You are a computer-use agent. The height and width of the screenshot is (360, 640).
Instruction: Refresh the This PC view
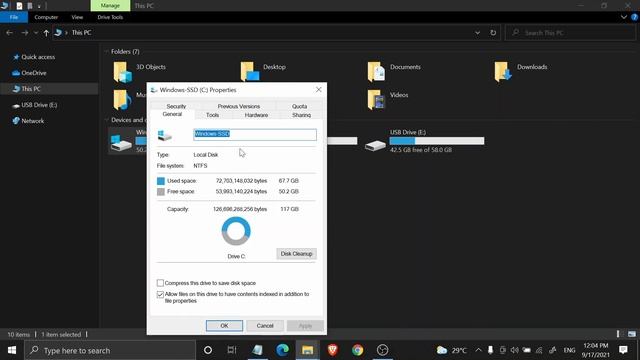[x=493, y=33]
